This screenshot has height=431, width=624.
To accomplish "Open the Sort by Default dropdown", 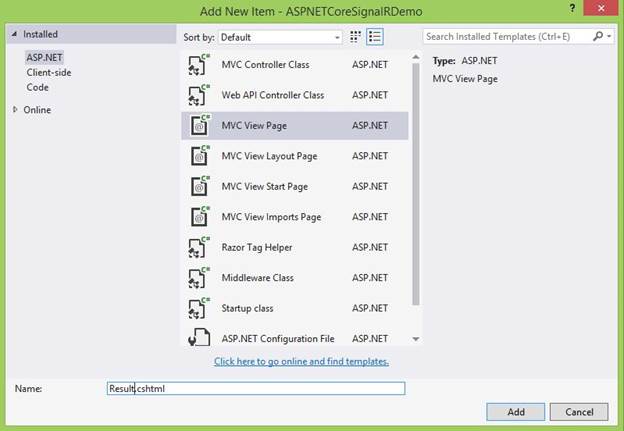I will click(280, 37).
